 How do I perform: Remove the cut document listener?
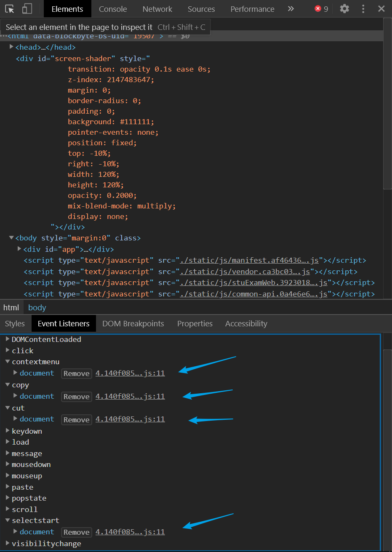click(x=77, y=419)
